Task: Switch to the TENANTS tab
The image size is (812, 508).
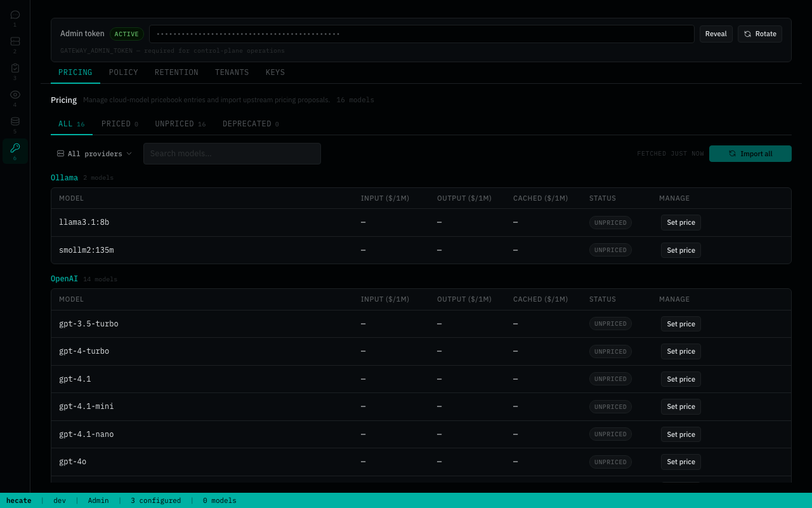Action: pyautogui.click(x=232, y=72)
